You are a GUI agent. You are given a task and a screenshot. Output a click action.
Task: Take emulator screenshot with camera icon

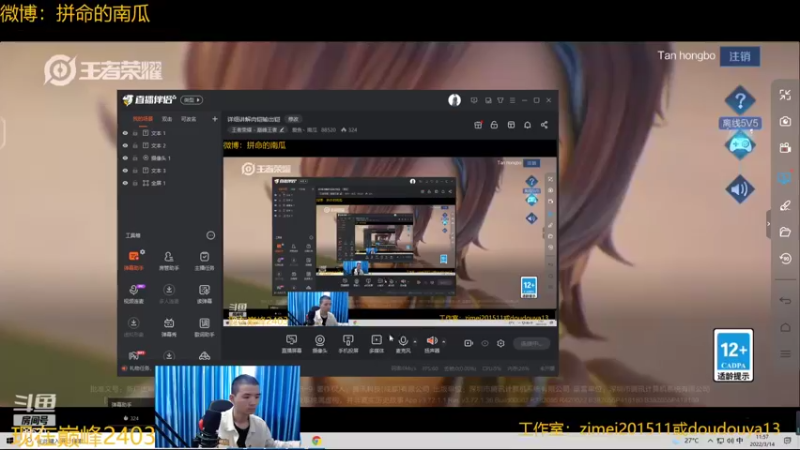point(785,121)
